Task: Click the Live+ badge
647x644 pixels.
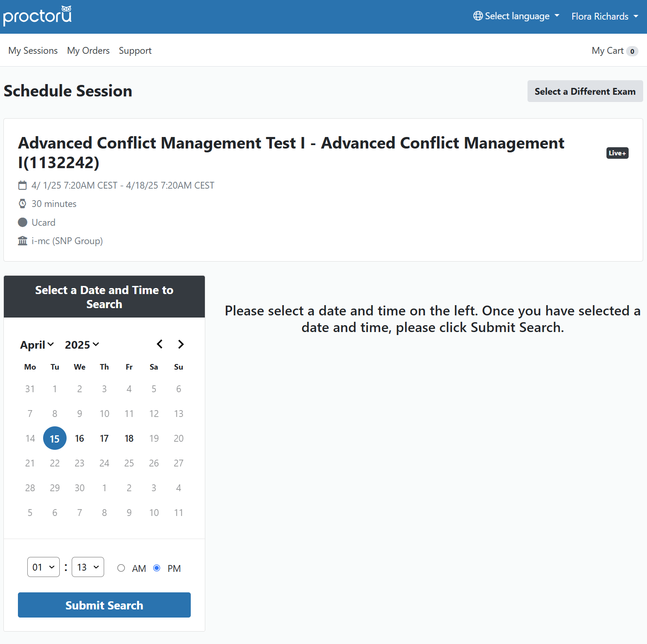Action: [x=617, y=153]
